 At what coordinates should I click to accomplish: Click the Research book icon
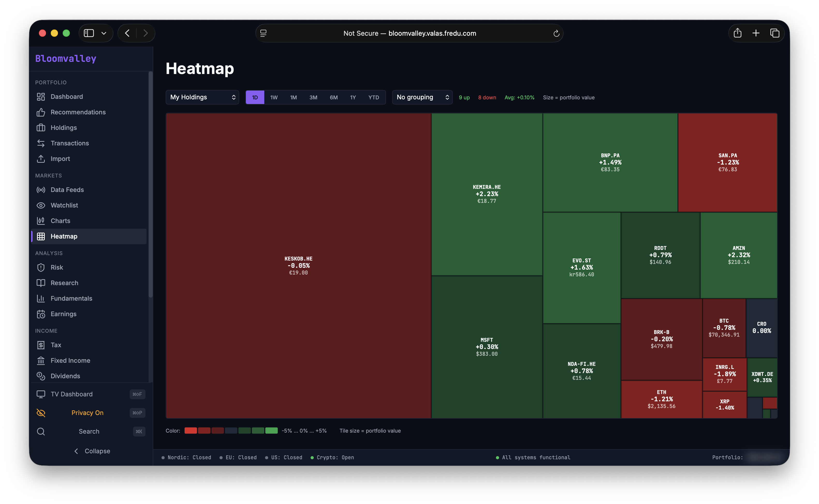pos(41,283)
